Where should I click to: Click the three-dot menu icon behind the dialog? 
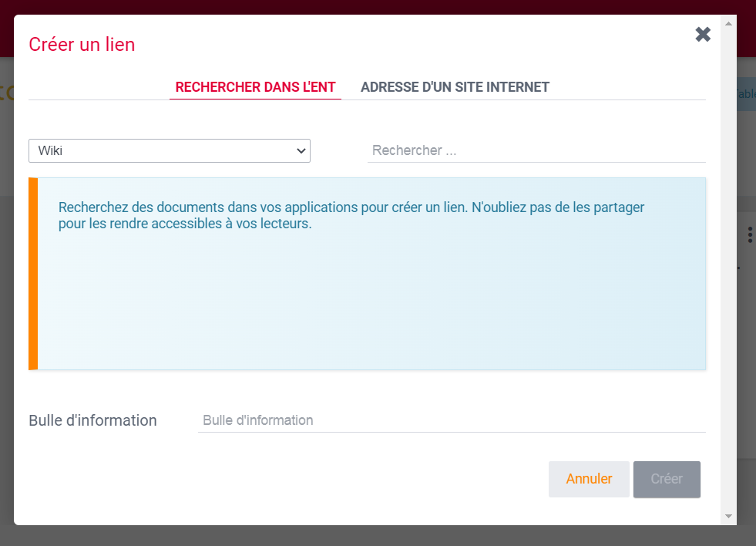click(750, 235)
